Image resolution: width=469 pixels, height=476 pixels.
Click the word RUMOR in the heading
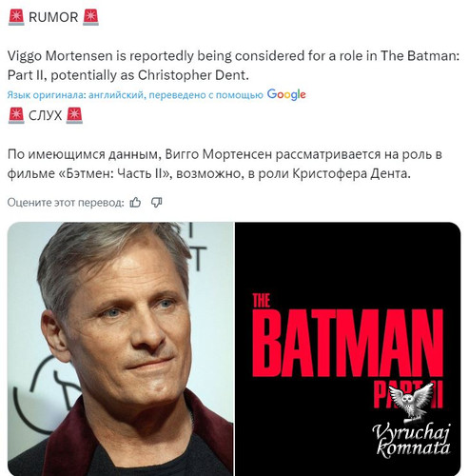pyautogui.click(x=53, y=17)
